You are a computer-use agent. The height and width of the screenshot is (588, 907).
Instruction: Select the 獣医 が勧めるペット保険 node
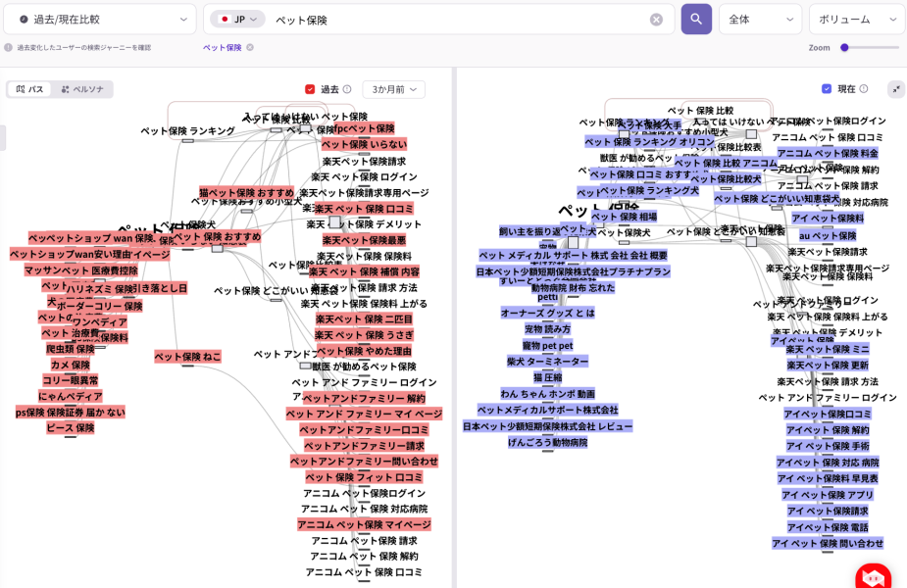[364, 367]
